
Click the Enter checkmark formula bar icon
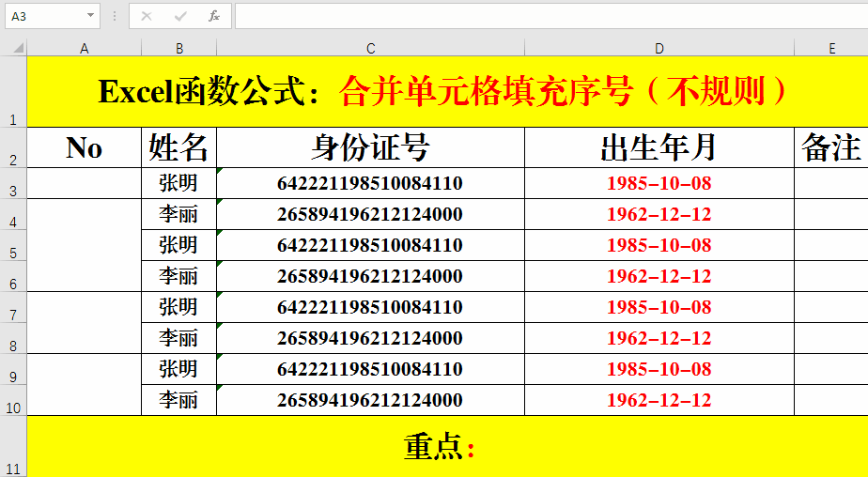click(x=180, y=16)
